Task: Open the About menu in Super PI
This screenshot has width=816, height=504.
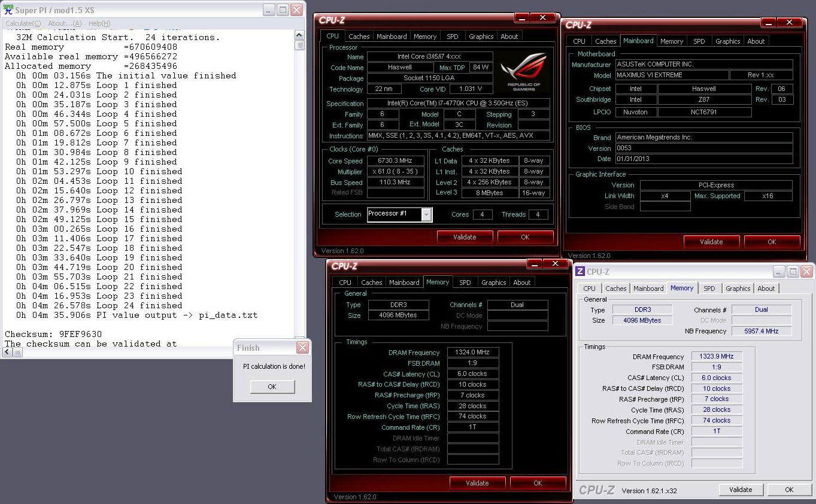Action: (65, 23)
